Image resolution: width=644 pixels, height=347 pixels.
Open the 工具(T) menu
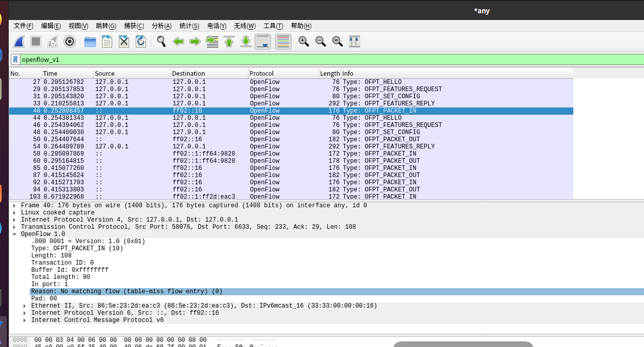(x=273, y=26)
